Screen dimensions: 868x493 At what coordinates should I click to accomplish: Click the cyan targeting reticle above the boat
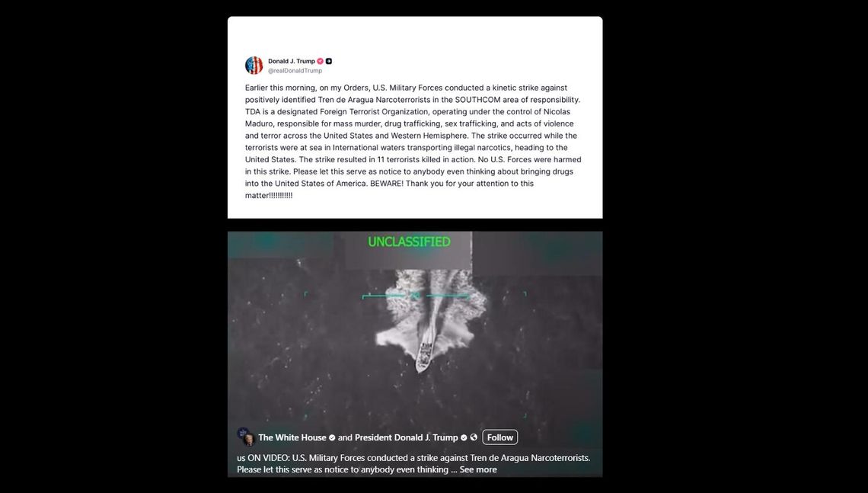415,296
